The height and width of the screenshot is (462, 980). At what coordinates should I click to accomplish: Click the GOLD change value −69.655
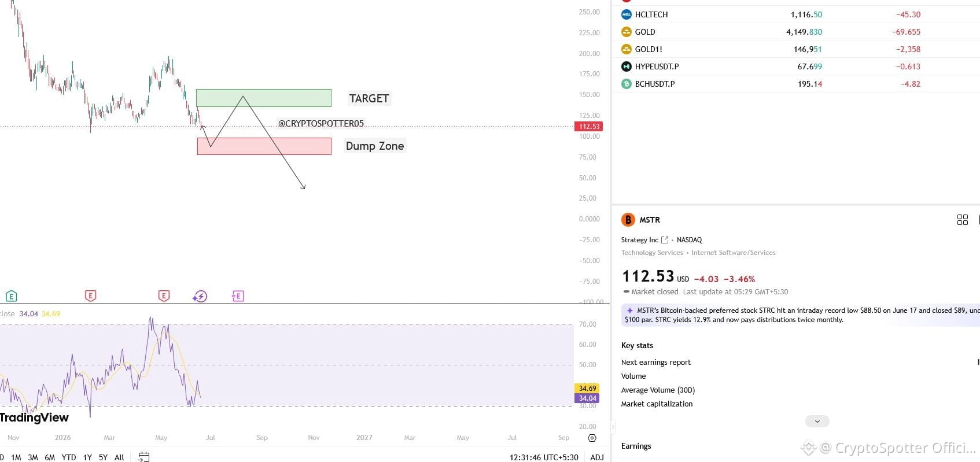[x=906, y=32]
